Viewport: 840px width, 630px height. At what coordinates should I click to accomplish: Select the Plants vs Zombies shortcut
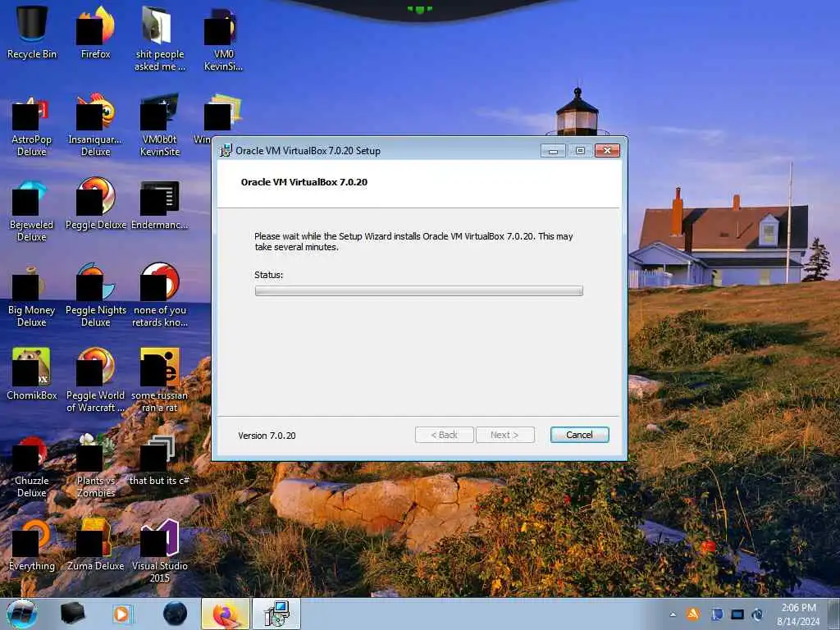point(95,467)
